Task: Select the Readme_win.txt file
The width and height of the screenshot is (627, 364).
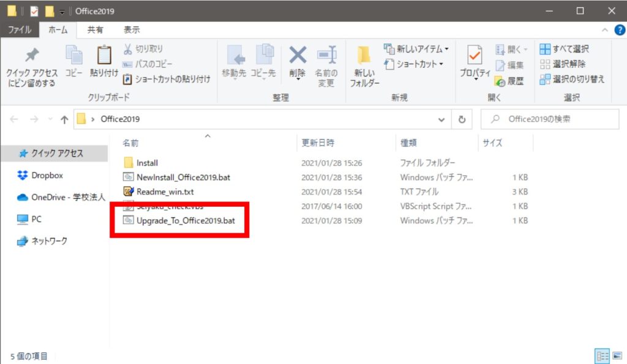Action: point(159,192)
